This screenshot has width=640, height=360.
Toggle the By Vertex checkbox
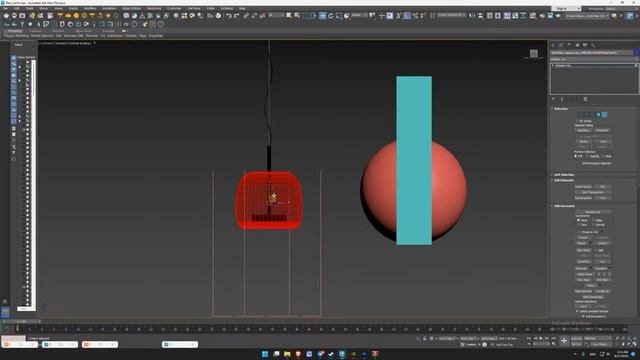tap(578, 121)
